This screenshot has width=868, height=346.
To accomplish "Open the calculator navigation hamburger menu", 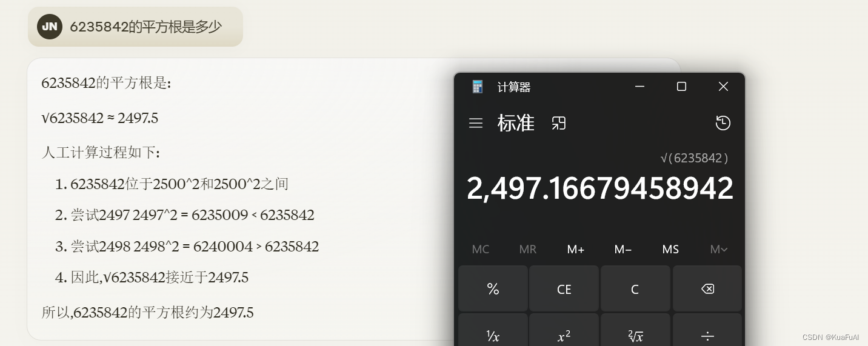I will point(476,123).
